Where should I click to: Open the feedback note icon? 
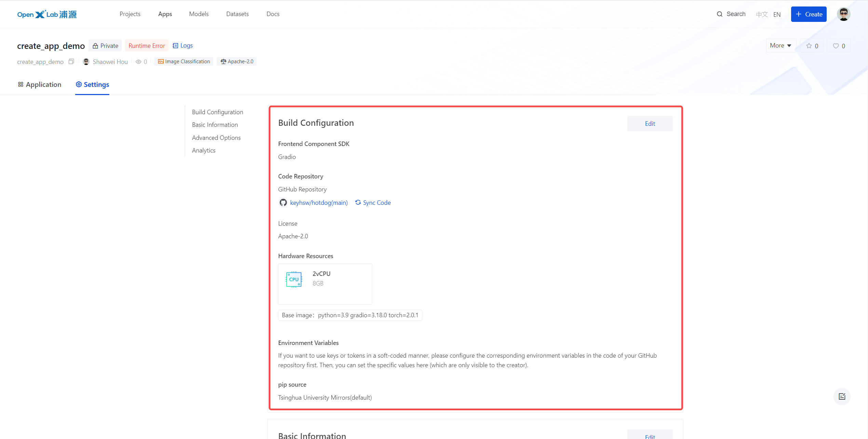pos(842,397)
